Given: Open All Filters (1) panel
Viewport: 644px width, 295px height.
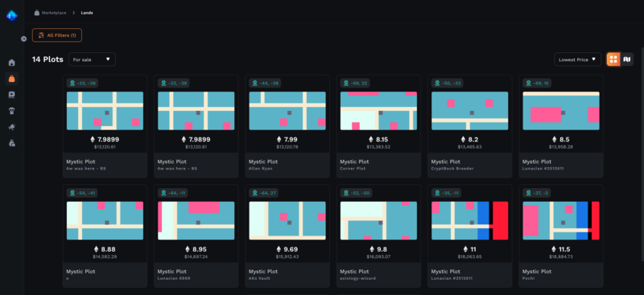Looking at the screenshot, I should click(x=57, y=35).
